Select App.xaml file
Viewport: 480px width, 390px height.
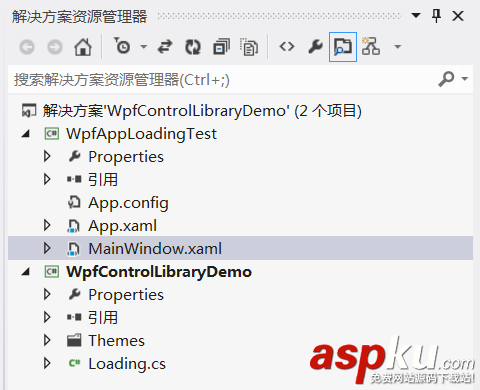click(x=122, y=226)
